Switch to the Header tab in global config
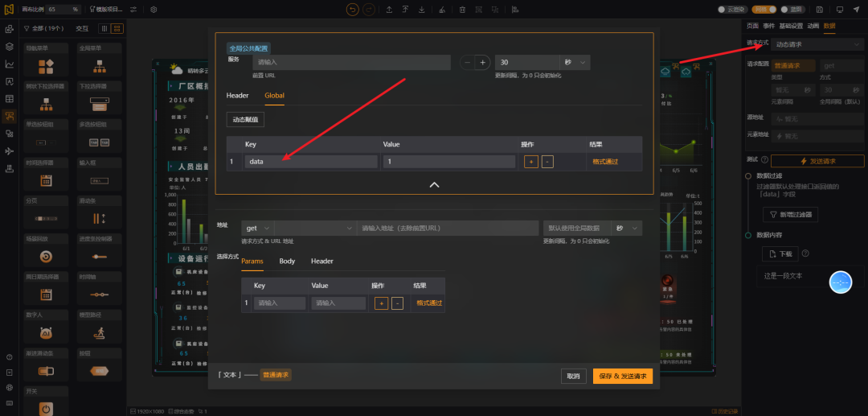The height and width of the screenshot is (416, 868). 237,95
